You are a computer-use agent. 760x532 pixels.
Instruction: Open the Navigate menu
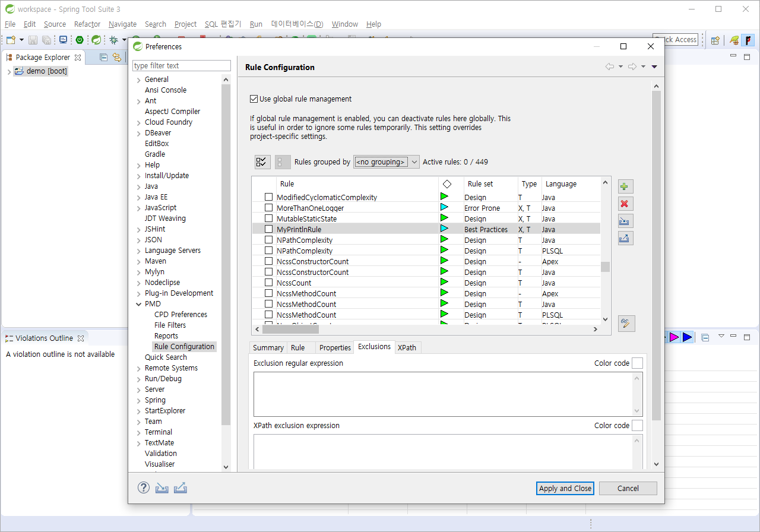[122, 24]
